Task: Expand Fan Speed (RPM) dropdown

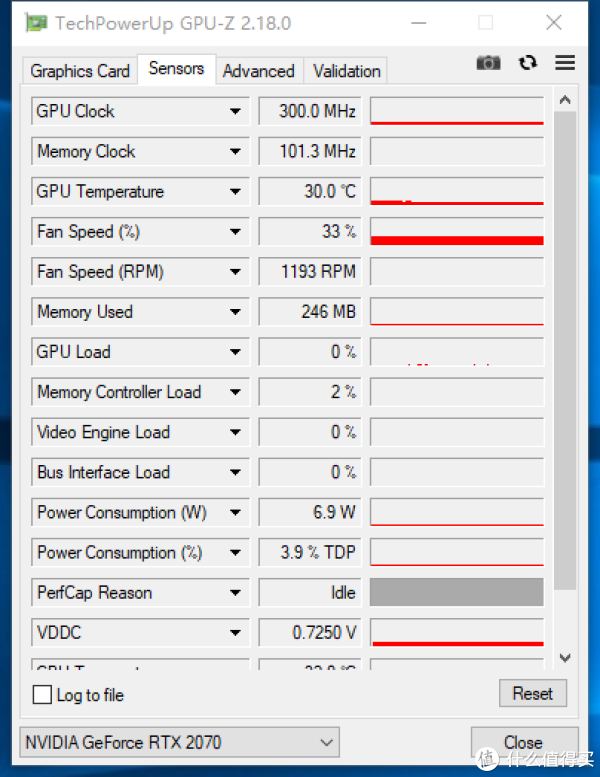Action: click(235, 271)
